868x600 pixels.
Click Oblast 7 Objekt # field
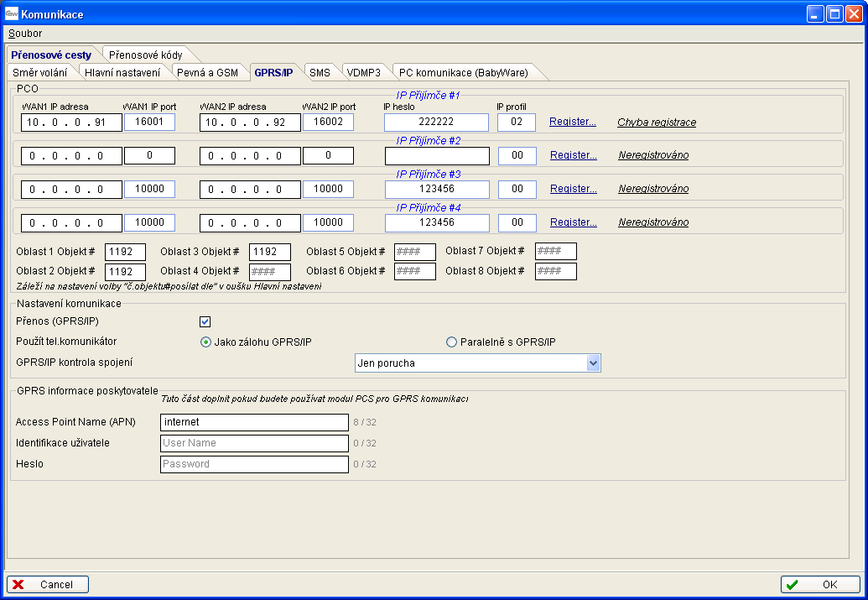[556, 251]
